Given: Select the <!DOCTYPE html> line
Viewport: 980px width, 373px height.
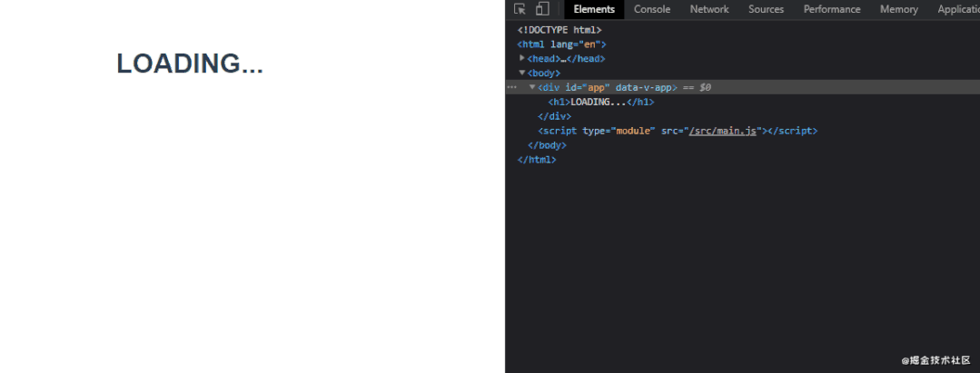Looking at the screenshot, I should 559,30.
